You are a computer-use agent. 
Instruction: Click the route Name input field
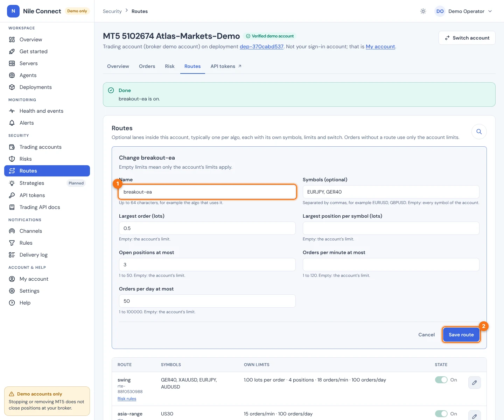pos(207,192)
